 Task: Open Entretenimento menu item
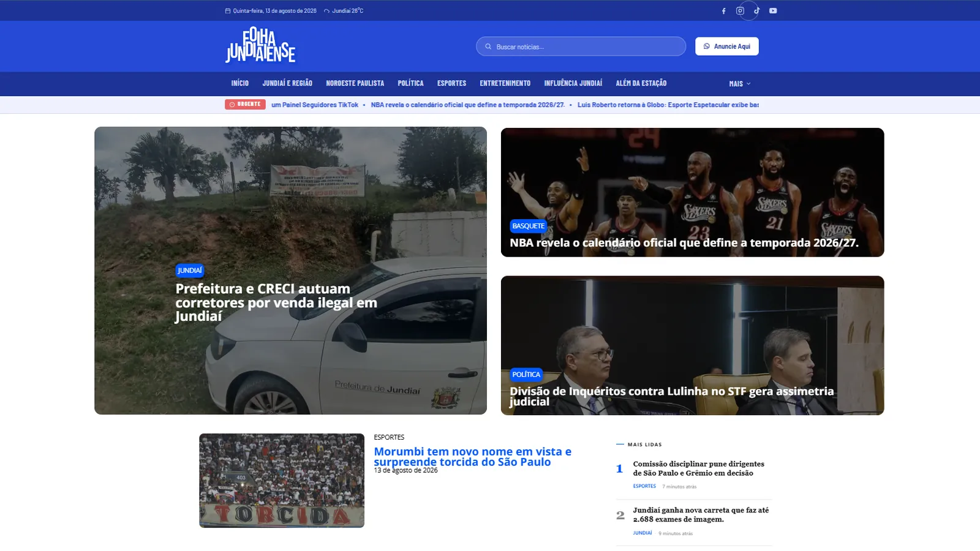pos(505,83)
